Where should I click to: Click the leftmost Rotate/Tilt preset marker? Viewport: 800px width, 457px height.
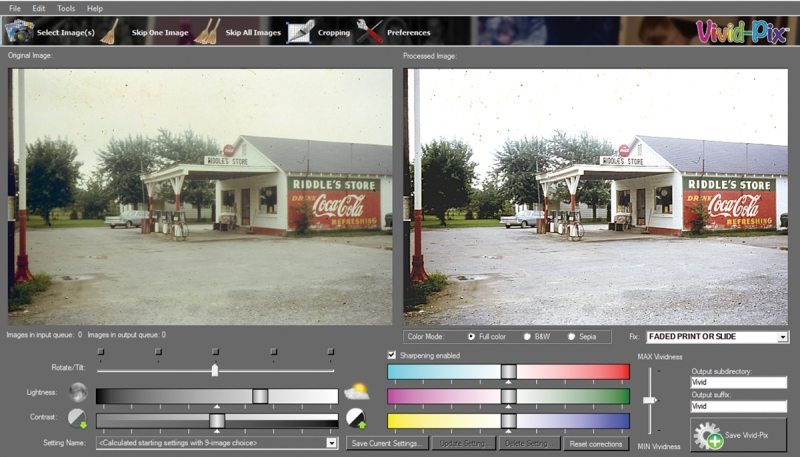[x=101, y=351]
